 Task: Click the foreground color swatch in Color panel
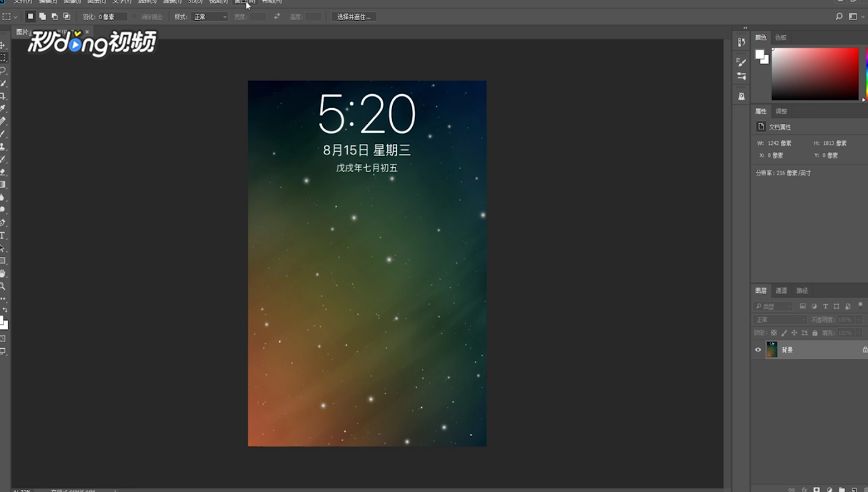click(759, 55)
